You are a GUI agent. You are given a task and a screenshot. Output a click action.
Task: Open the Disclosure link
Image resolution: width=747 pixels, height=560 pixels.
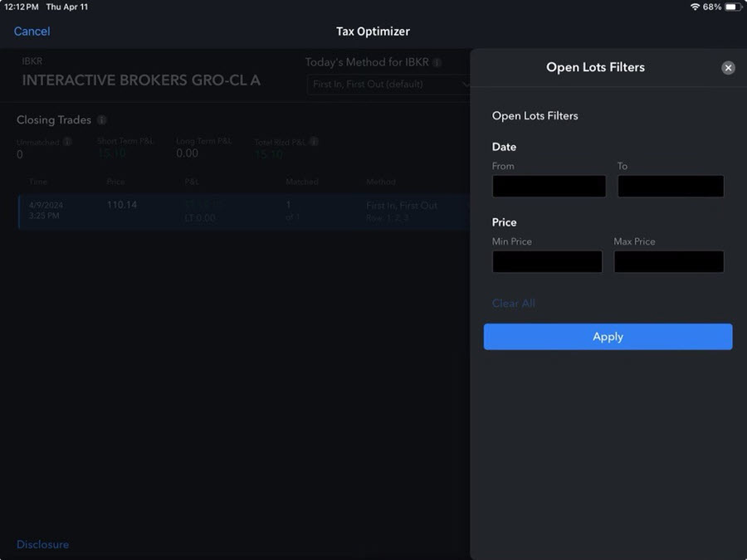42,544
